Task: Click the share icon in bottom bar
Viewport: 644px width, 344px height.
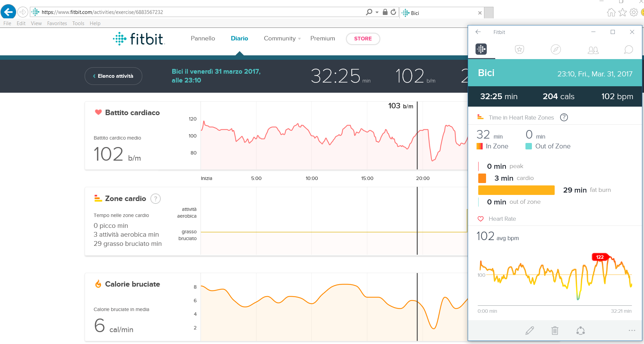Action: pyautogui.click(x=580, y=330)
